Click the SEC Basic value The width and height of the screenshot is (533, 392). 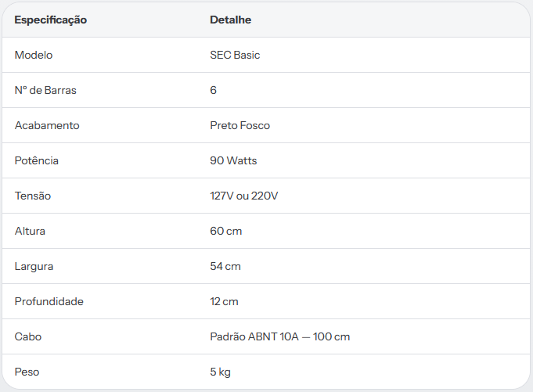click(x=235, y=55)
